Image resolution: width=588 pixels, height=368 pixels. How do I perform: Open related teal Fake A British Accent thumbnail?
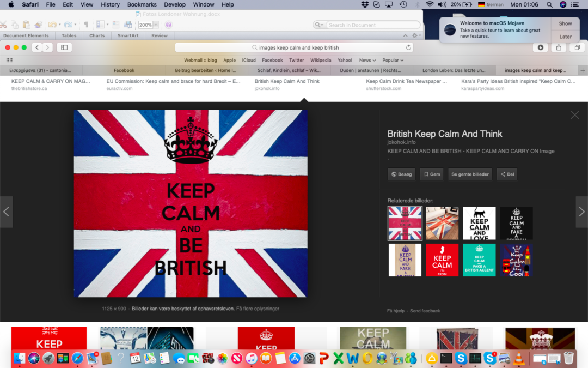click(x=479, y=260)
